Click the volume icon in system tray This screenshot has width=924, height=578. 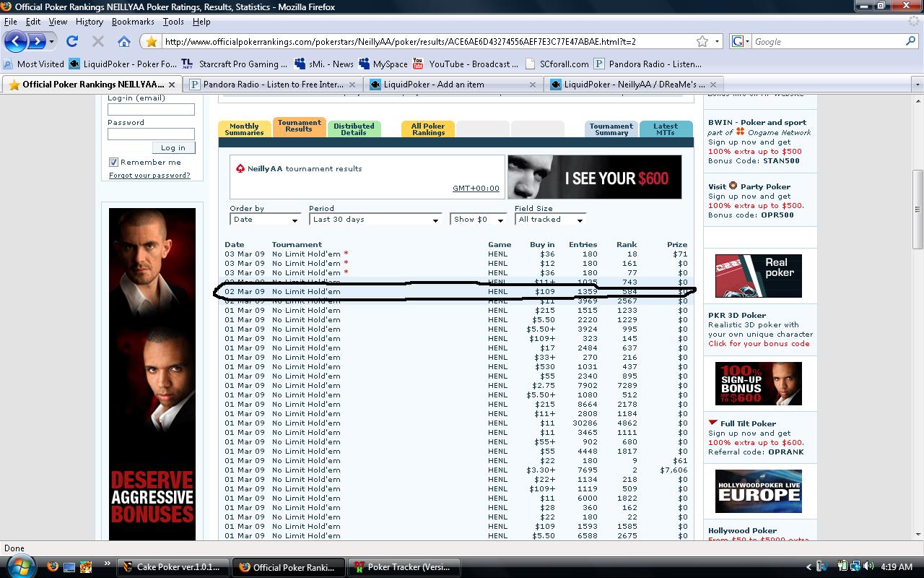[x=868, y=566]
